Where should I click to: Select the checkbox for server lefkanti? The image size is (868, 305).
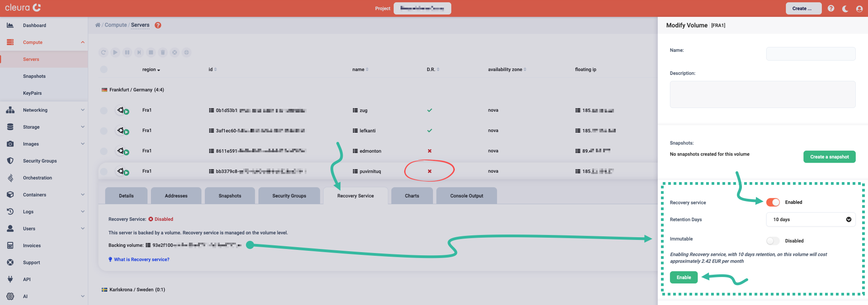click(104, 131)
